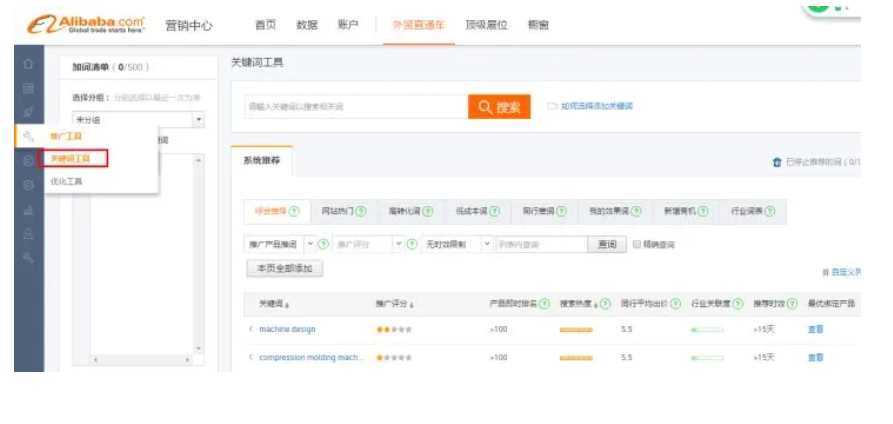Click the word list vertical scrollbar down arrow

tap(198, 348)
